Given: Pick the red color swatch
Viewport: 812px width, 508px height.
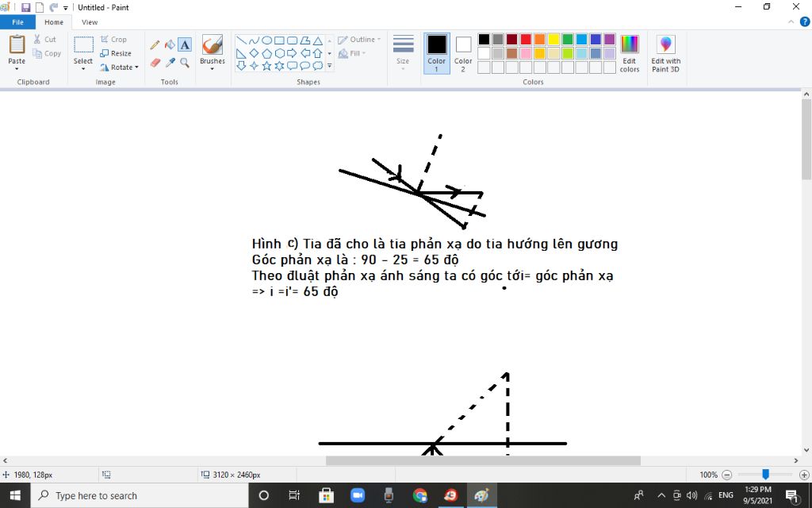Looking at the screenshot, I should pyautogui.click(x=526, y=40).
